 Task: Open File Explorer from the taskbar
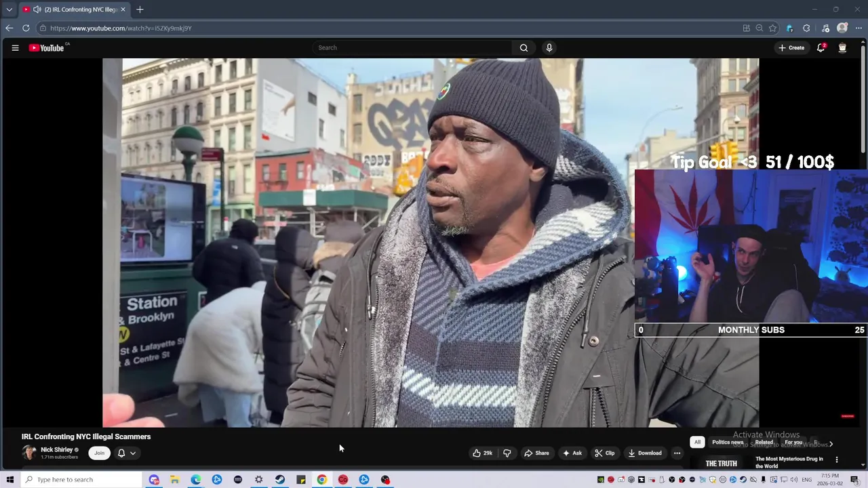click(174, 479)
